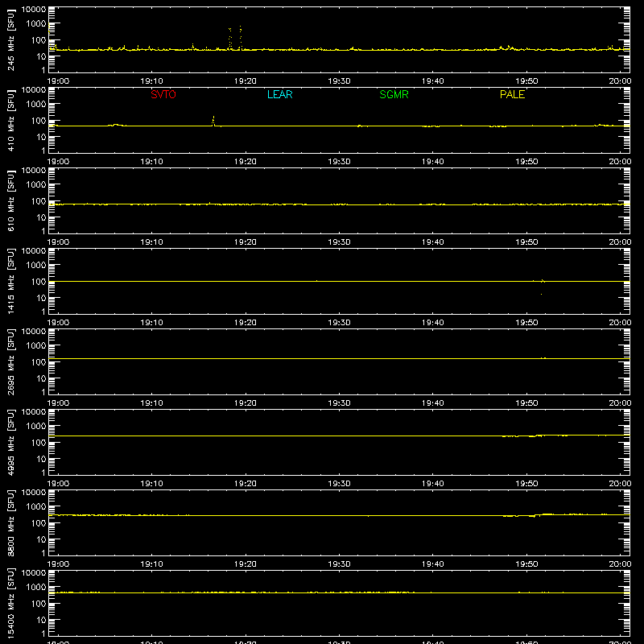Select the 245 MHz [SFU] axis title
The width and height of the screenshot is (644, 644).
10,39
